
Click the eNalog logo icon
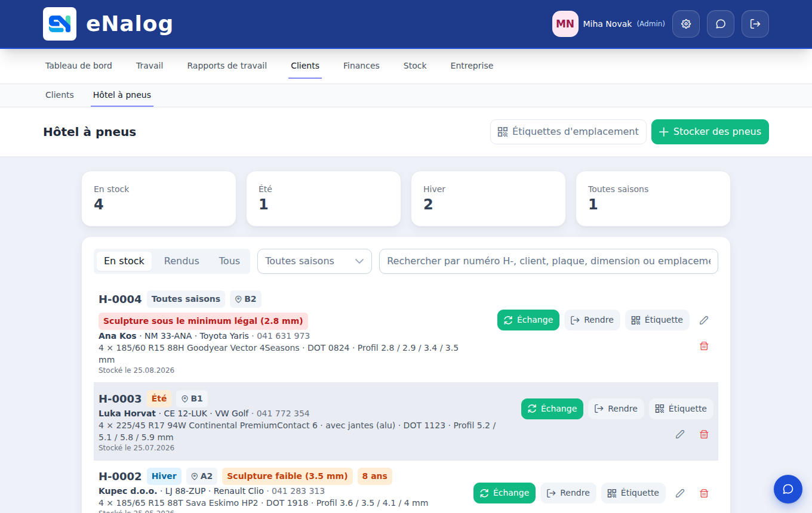pos(60,24)
